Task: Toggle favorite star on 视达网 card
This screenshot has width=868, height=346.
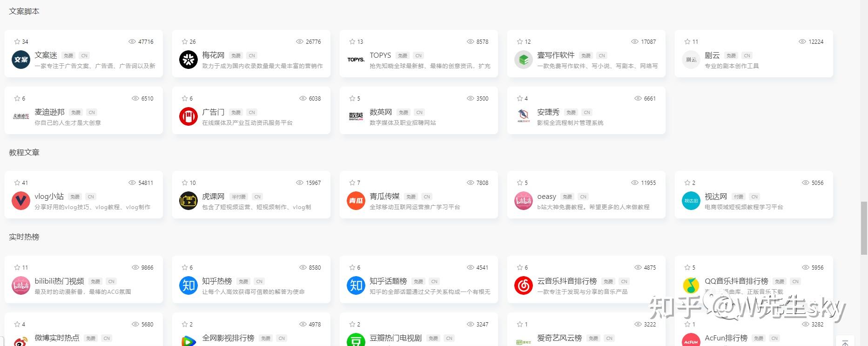Action: click(x=687, y=183)
